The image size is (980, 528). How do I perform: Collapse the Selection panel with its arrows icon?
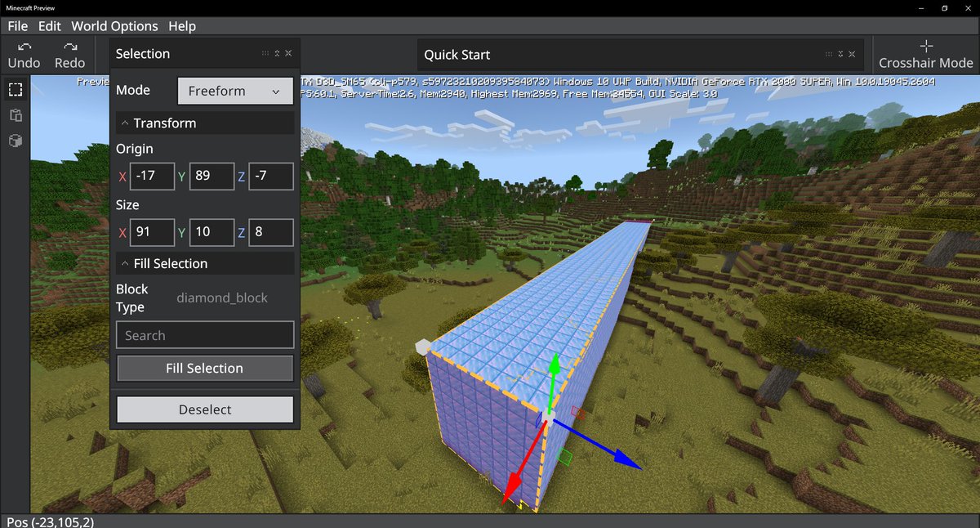pyautogui.click(x=277, y=53)
